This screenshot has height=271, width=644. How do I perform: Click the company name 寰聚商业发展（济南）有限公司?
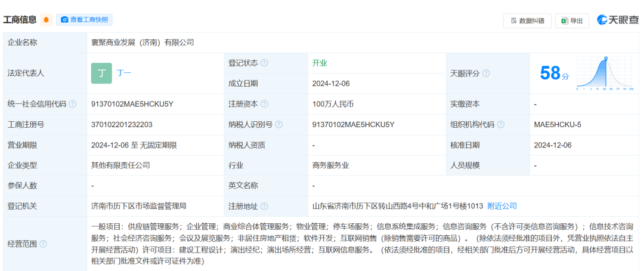pos(143,42)
